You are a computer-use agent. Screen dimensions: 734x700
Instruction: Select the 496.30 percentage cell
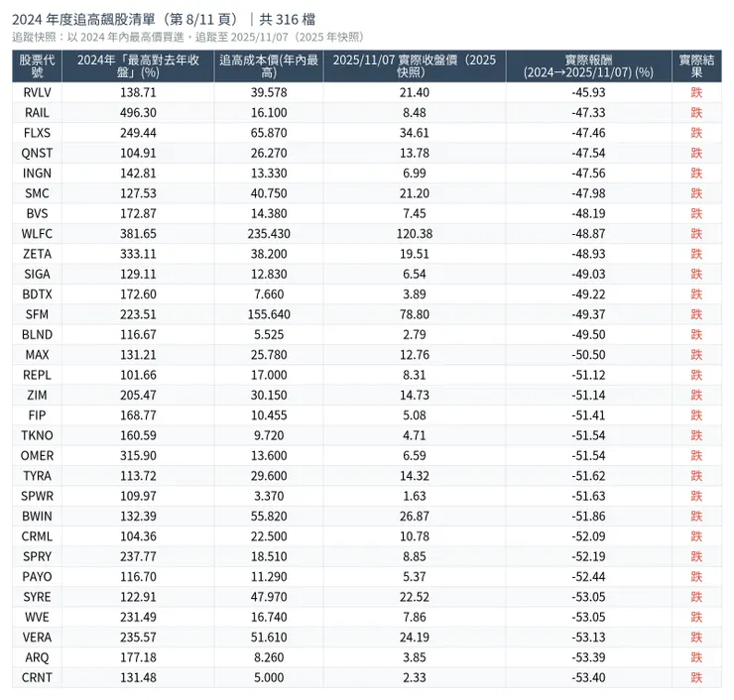click(137, 112)
